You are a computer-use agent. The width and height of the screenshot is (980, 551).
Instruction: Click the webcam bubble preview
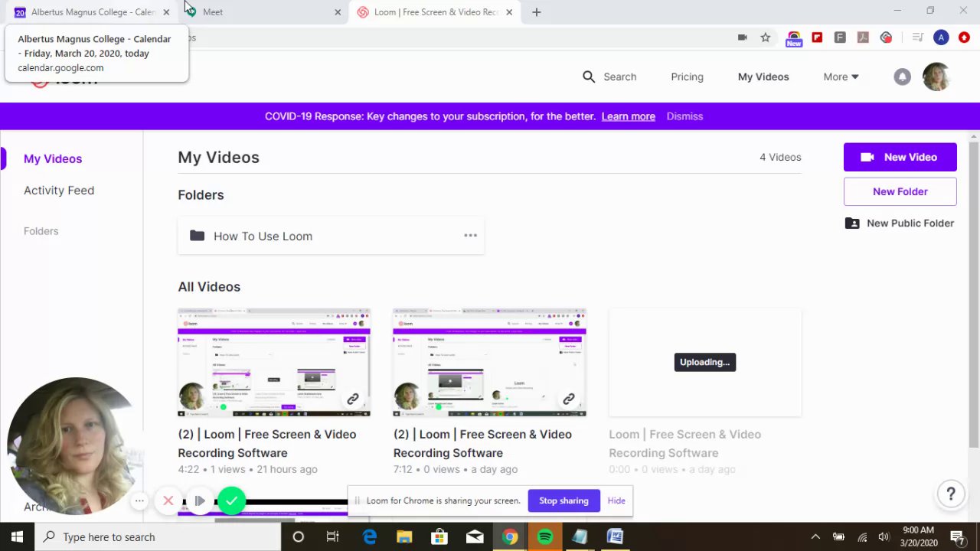click(74, 445)
